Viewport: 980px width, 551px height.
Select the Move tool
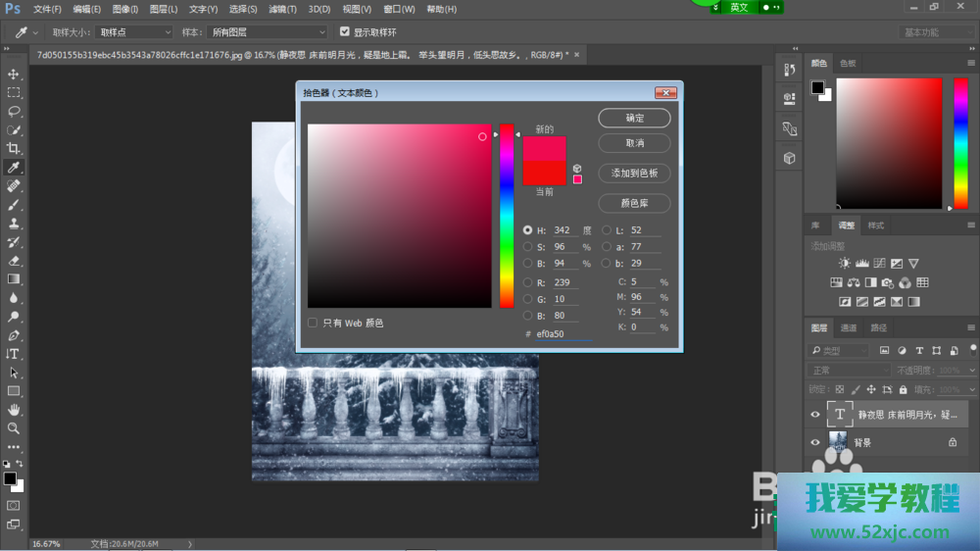coord(14,75)
